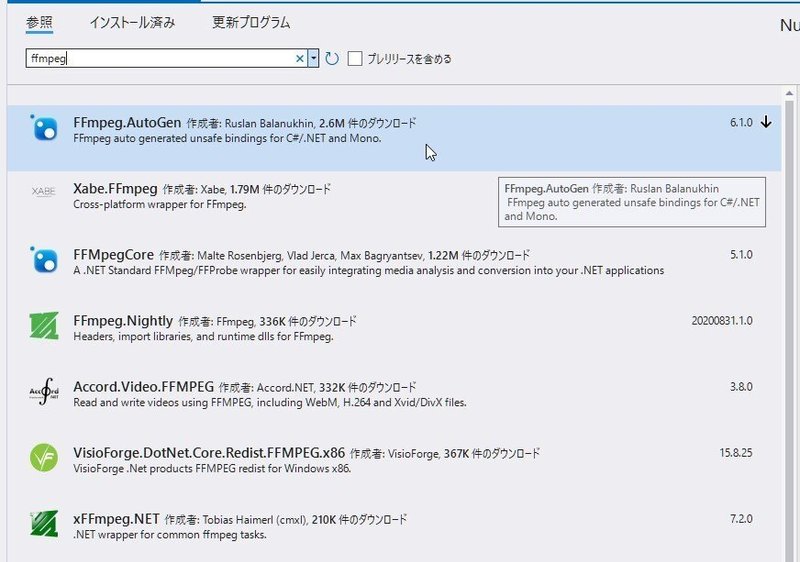Select the FFmpeg.AutoGen package title
This screenshot has height=562, width=800.
coord(127,122)
